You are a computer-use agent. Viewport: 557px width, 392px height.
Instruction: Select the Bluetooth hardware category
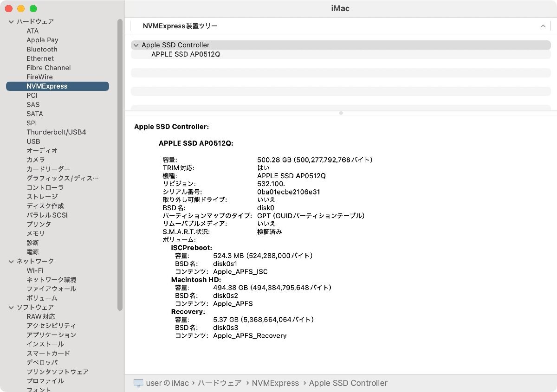tap(42, 49)
